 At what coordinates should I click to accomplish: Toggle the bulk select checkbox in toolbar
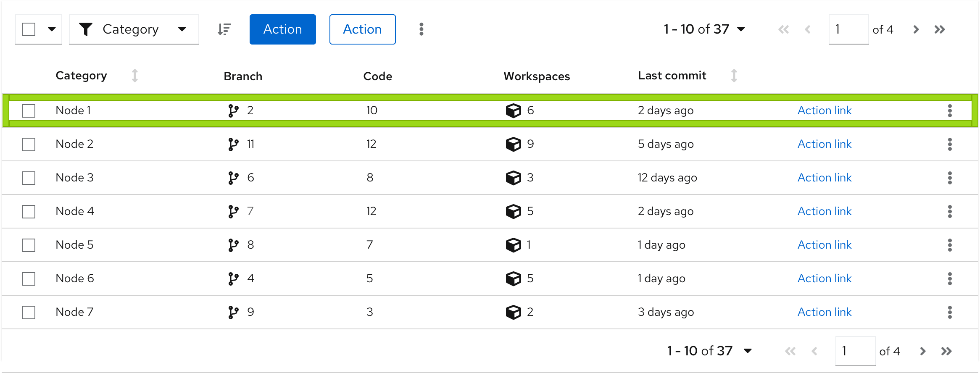point(29,29)
